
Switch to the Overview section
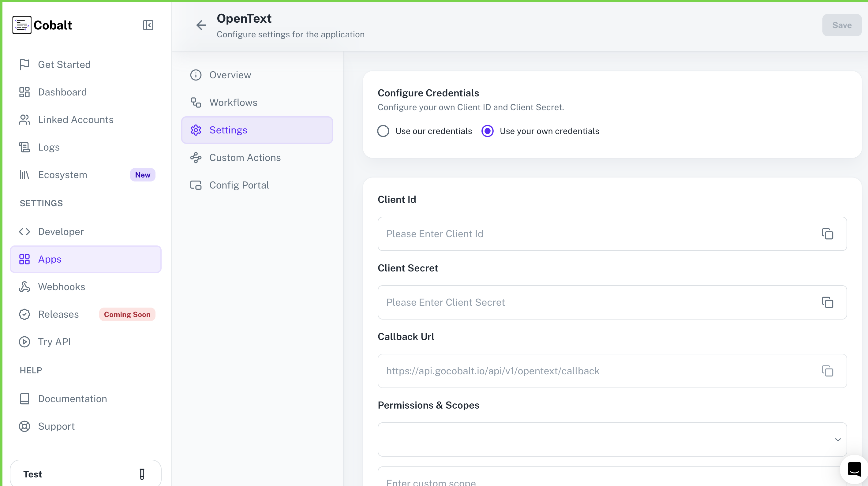click(230, 75)
